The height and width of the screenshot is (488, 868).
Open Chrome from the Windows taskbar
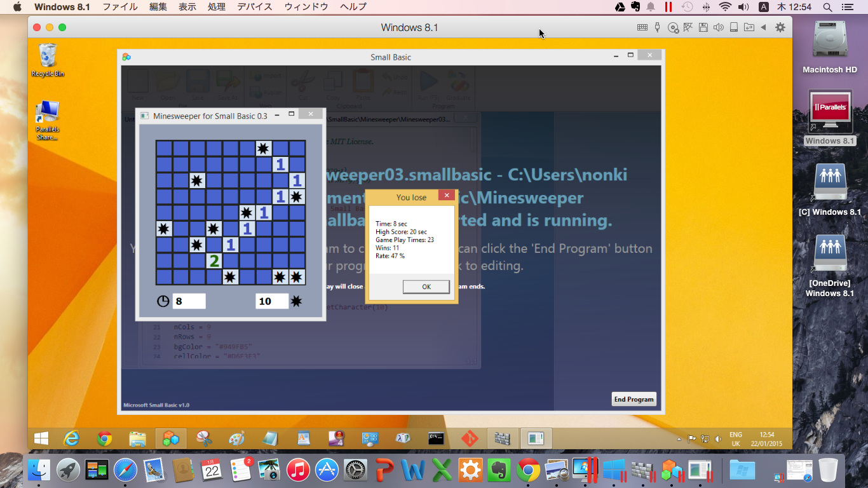coord(105,438)
